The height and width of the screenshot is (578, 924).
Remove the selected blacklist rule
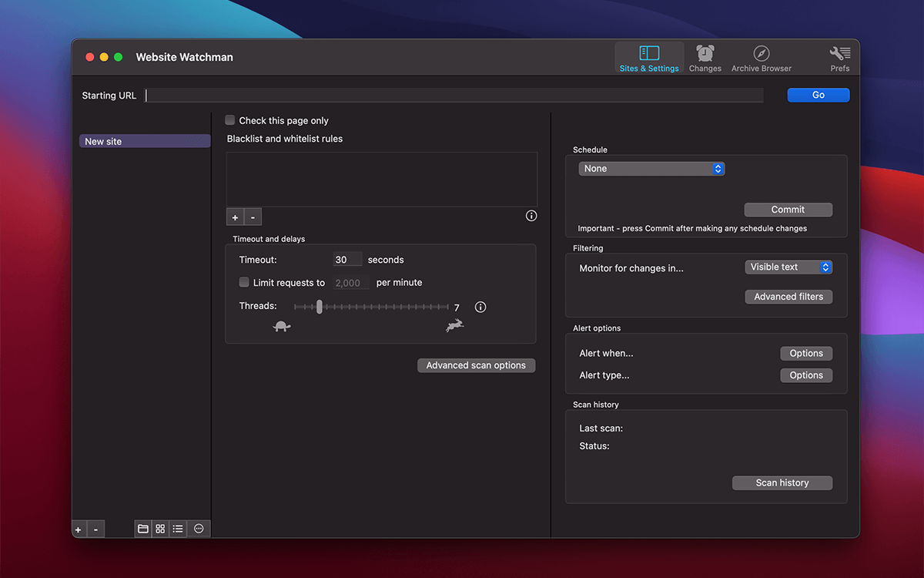pos(253,217)
